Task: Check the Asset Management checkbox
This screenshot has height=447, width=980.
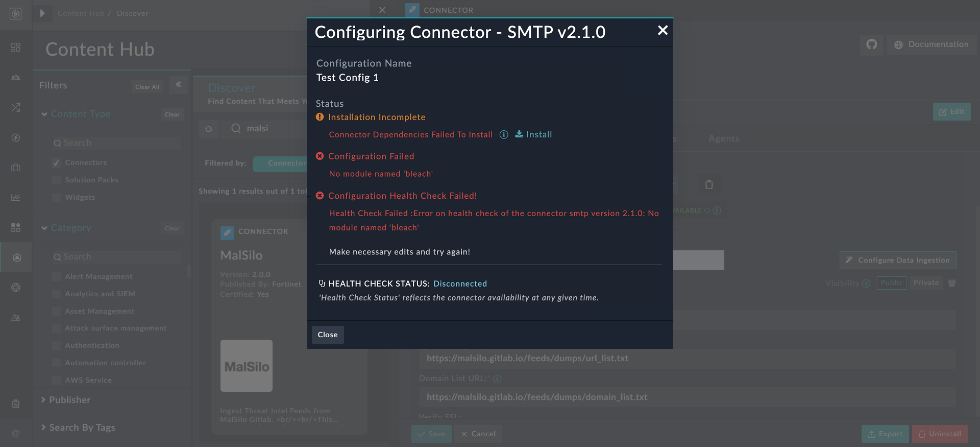Action: [57, 311]
